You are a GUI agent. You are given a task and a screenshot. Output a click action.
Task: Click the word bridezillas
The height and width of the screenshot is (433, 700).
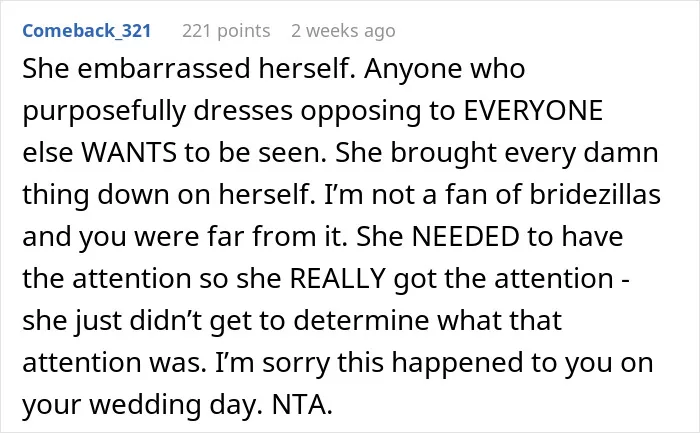pyautogui.click(x=595, y=194)
